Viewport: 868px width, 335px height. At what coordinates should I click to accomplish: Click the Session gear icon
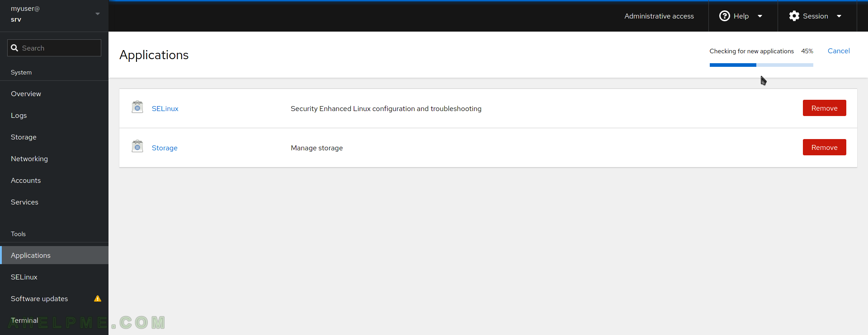(794, 16)
